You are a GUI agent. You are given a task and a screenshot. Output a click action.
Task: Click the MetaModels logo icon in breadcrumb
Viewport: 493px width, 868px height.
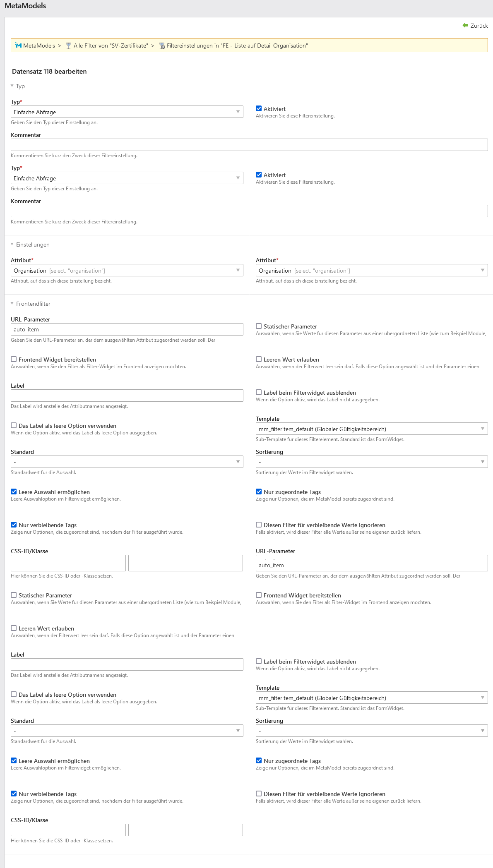(18, 46)
